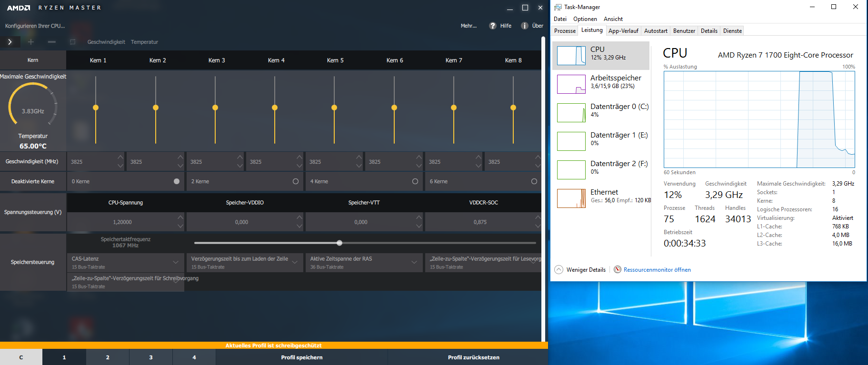Increase CPU-Spannung with up arrow
This screenshot has height=365, width=868.
pos(180,217)
